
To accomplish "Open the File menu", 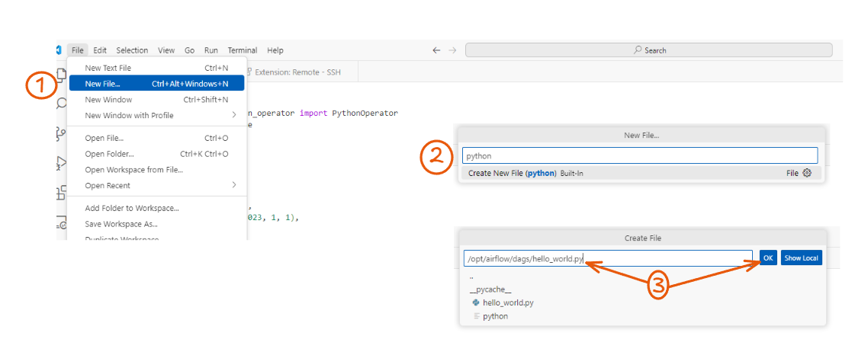I will tap(78, 50).
